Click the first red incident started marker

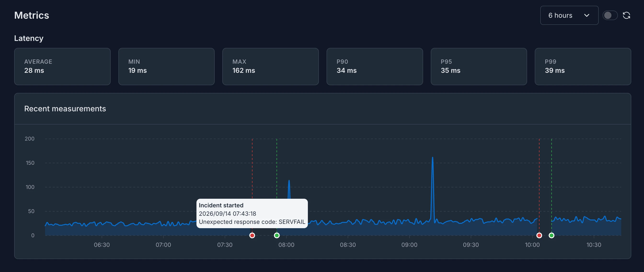point(252,235)
